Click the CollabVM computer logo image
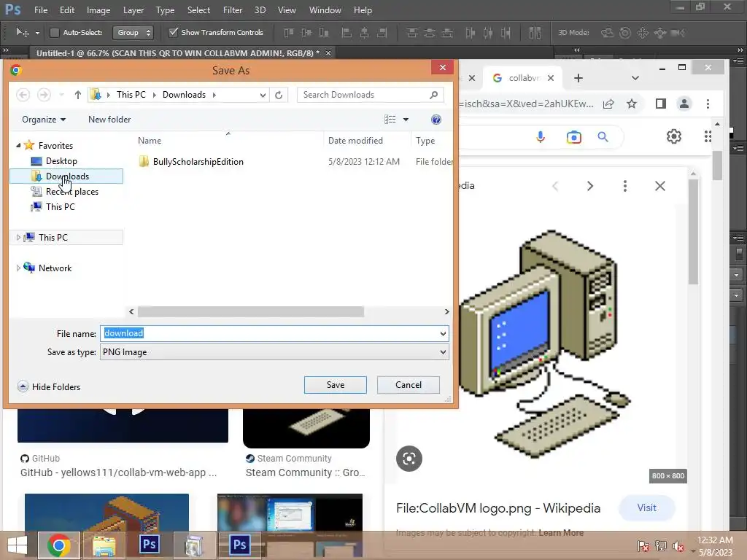747x560 pixels. (544, 343)
